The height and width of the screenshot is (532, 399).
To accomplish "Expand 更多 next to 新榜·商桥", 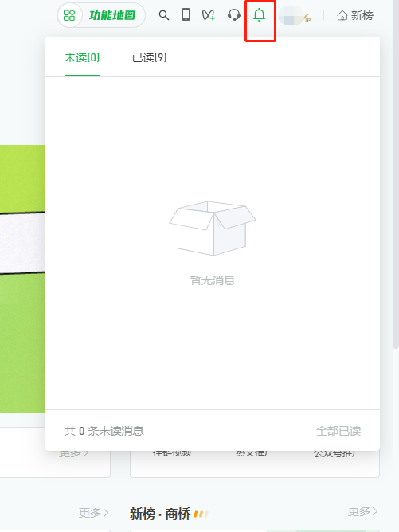I will coord(362,511).
